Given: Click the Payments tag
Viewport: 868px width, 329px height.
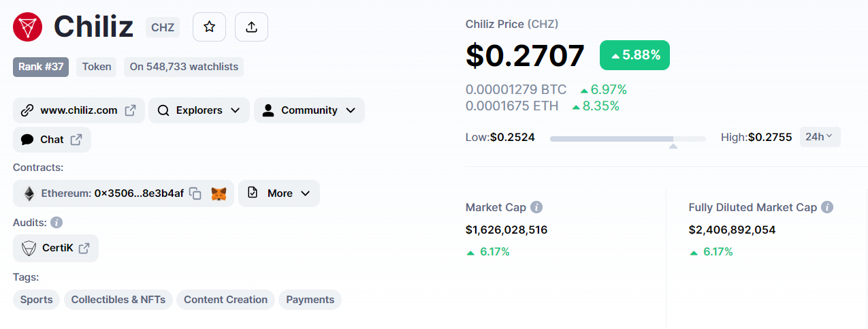Looking at the screenshot, I should 310,300.
